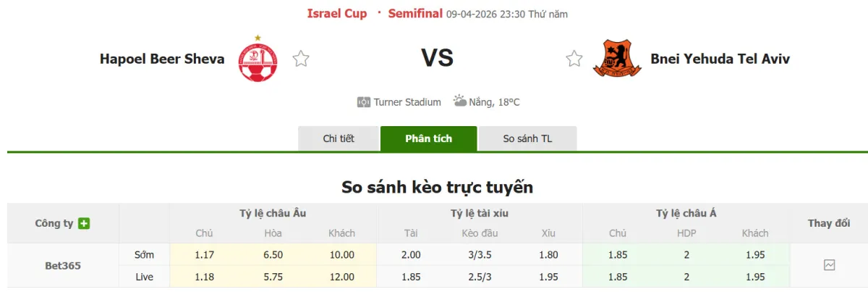Image resolution: width=868 pixels, height=292 pixels.
Task: Add company with green plus icon
Action: click(x=84, y=223)
